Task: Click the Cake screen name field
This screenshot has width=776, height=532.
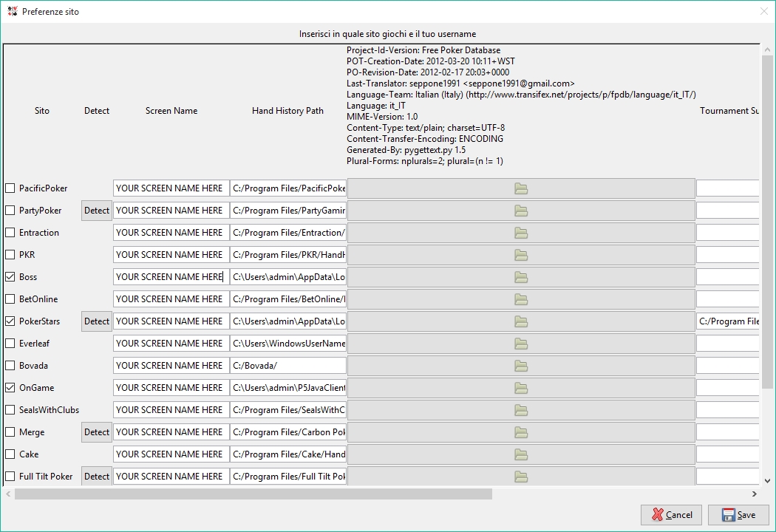Action: [x=171, y=454]
